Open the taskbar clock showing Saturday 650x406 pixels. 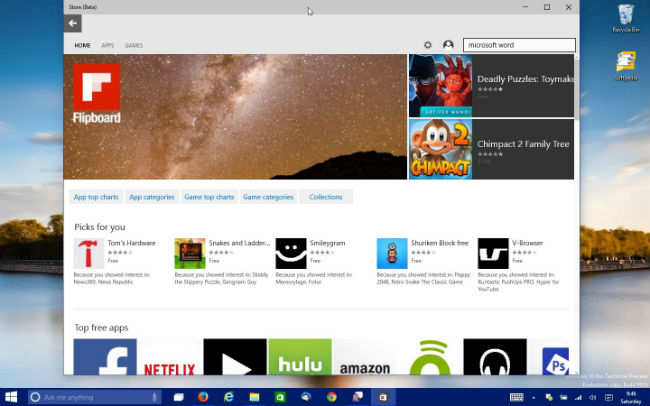pyautogui.click(x=631, y=397)
